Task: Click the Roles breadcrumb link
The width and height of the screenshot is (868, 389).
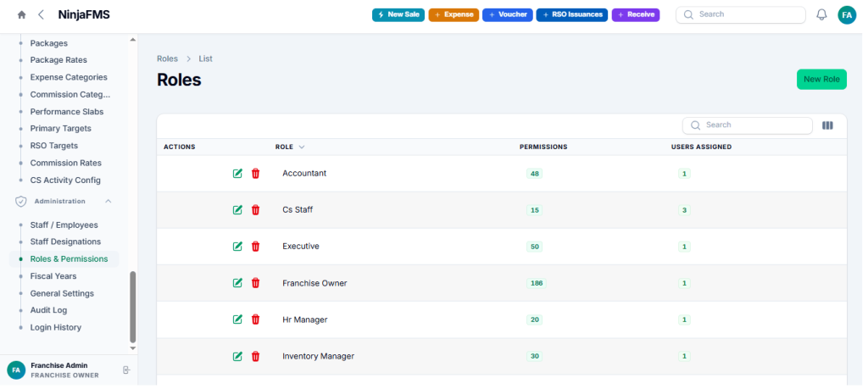Action: click(167, 58)
